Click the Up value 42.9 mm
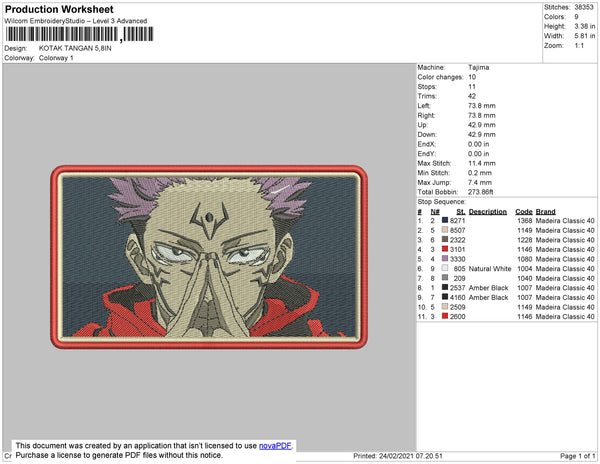 [x=482, y=125]
